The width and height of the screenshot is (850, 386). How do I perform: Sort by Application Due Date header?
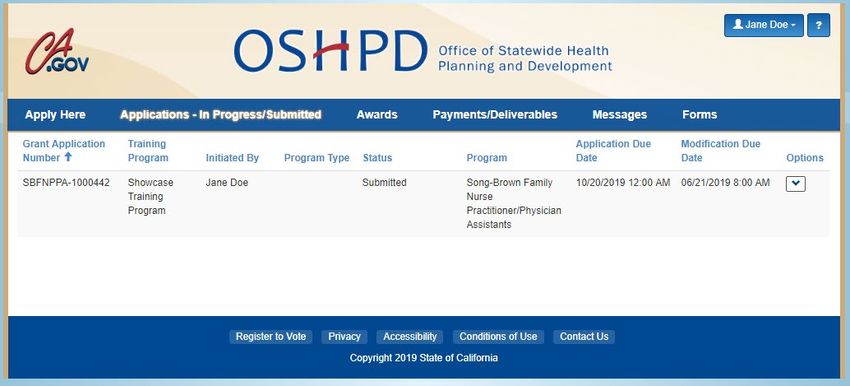613,151
